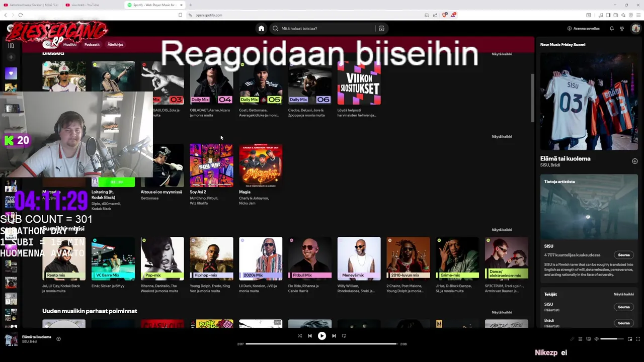The width and height of the screenshot is (644, 362).
Task: Click Aitous ei oo myynnissä title
Action: [x=161, y=192]
